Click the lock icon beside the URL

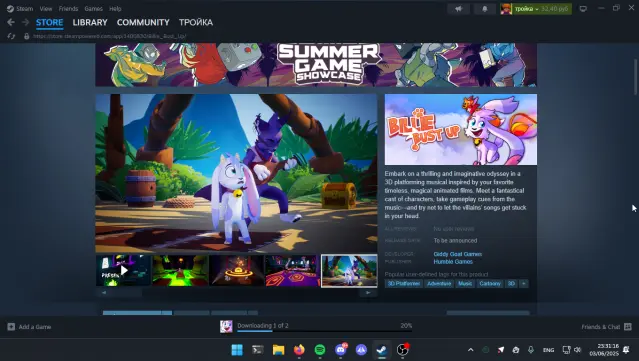26,36
